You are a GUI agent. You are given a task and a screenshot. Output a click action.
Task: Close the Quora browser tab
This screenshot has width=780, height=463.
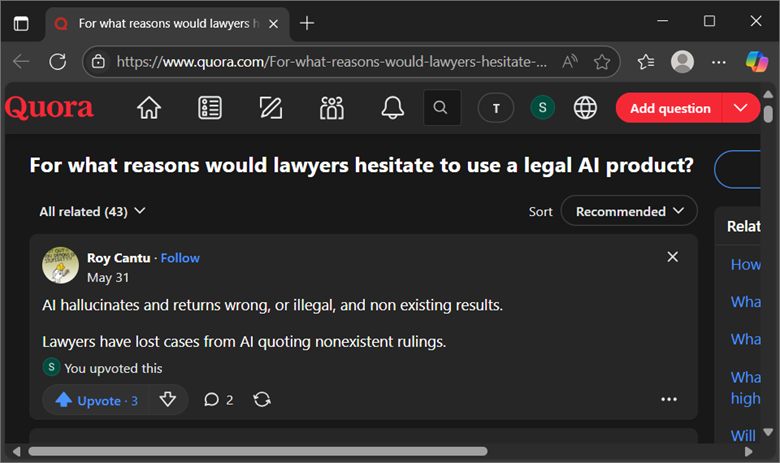(x=273, y=24)
